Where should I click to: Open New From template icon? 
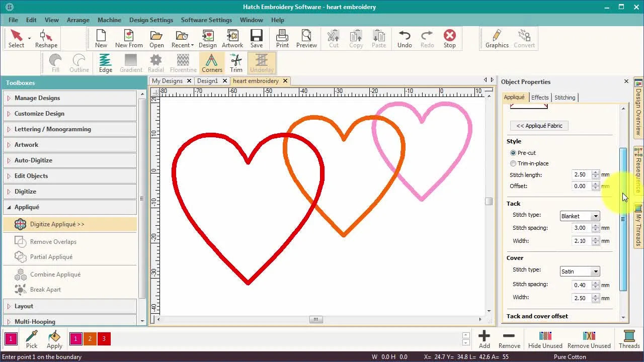[129, 39]
